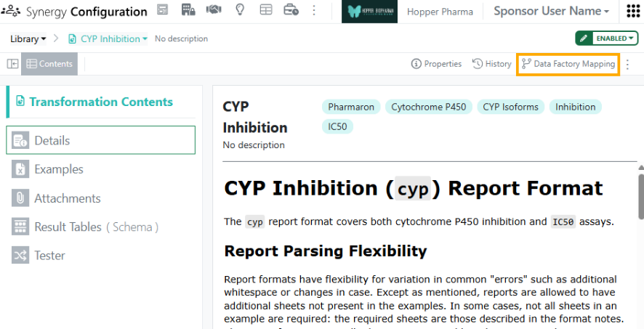Viewport: 644px width, 329px height.
Task: Click the more options dots after Data Factory Mapping
Action: point(627,65)
